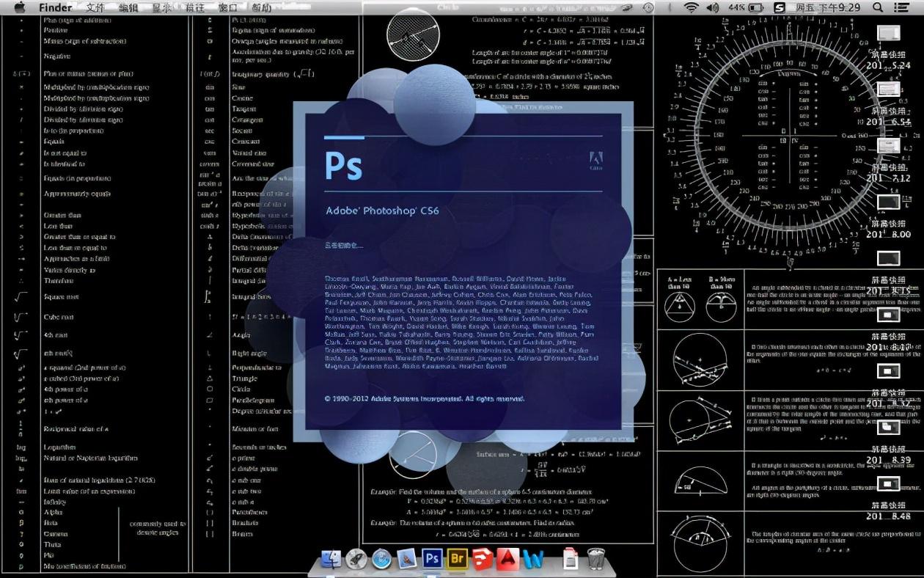The width and height of the screenshot is (924, 578).
Task: Open the 文件 (File) menu
Action: tap(95, 7)
